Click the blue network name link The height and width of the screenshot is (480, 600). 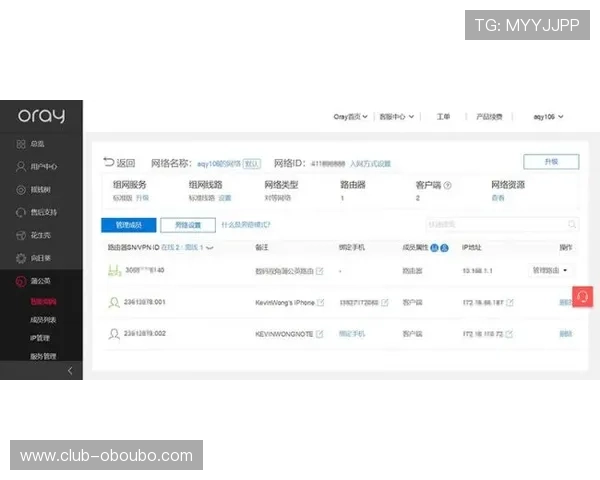(x=219, y=164)
